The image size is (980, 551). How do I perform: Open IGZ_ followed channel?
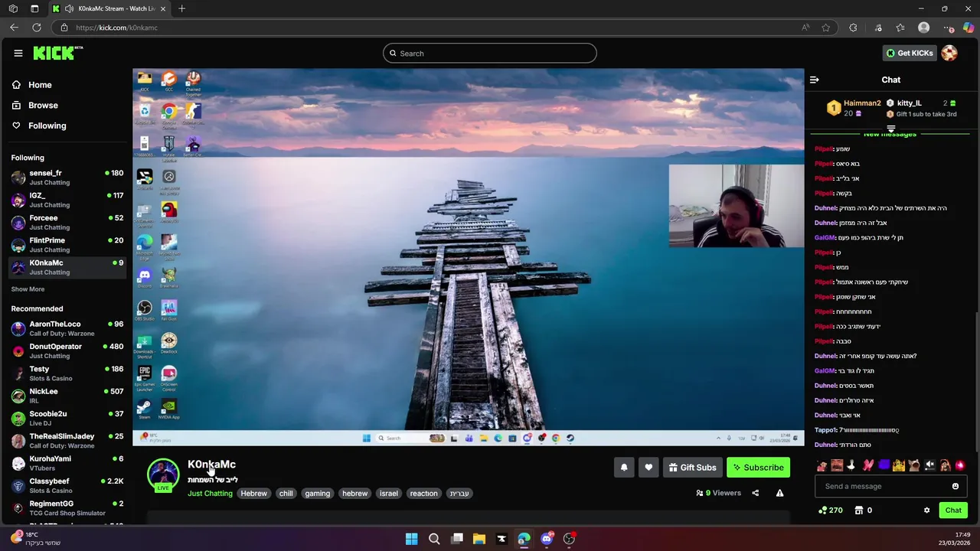click(x=67, y=200)
